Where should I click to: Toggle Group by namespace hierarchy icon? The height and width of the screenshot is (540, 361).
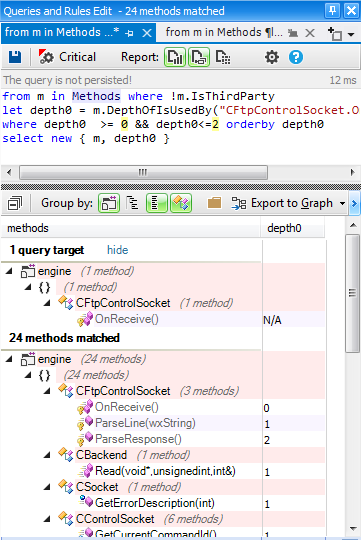[132, 203]
